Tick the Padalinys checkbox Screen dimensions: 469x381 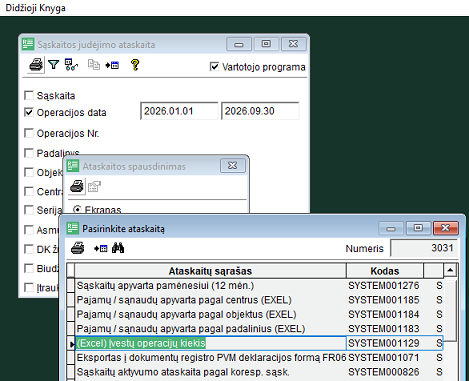[x=29, y=153]
